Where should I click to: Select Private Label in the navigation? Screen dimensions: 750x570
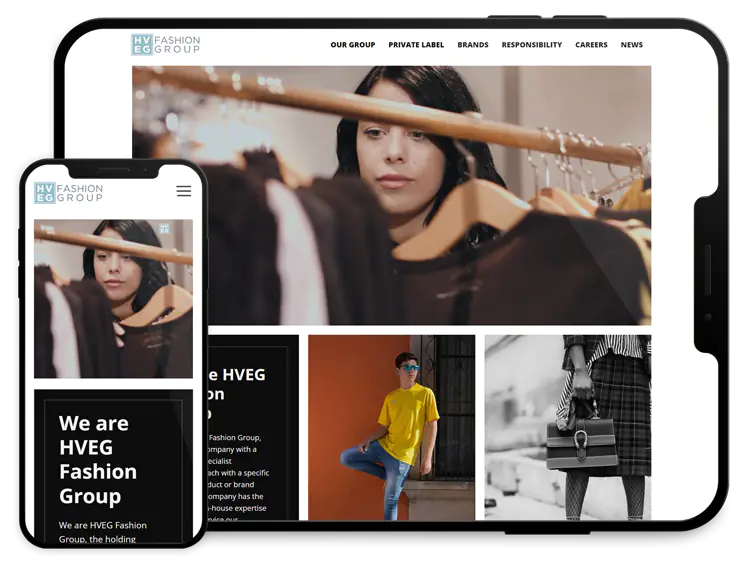(x=416, y=45)
